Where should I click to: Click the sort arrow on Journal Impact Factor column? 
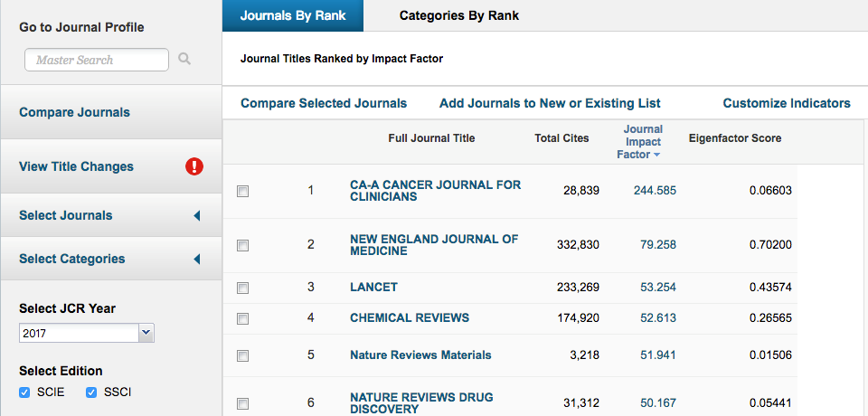(656, 156)
